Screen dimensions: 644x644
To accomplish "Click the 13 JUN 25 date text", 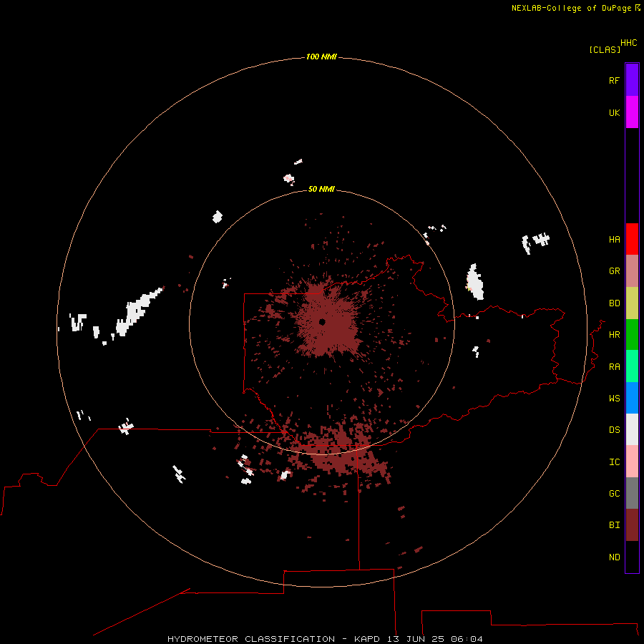I will point(416,639).
